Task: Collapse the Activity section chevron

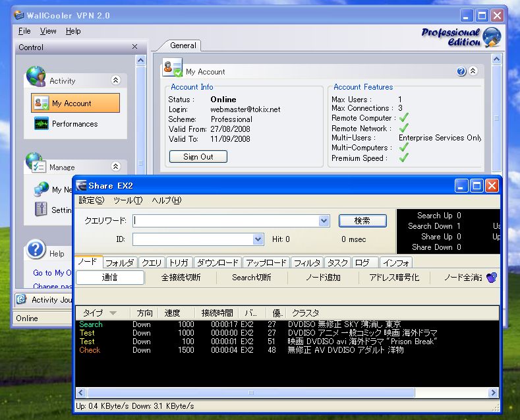Action: coord(115,80)
